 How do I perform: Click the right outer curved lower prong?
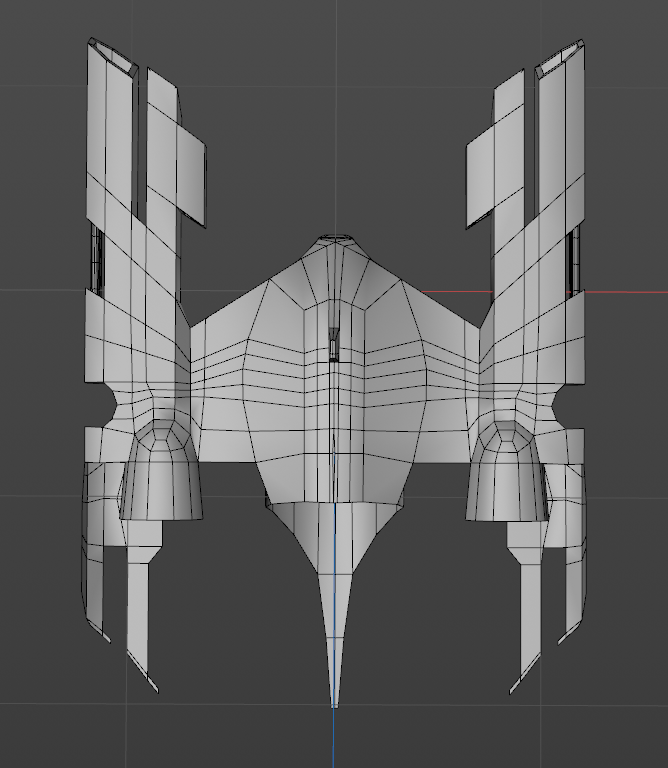pos(574,553)
